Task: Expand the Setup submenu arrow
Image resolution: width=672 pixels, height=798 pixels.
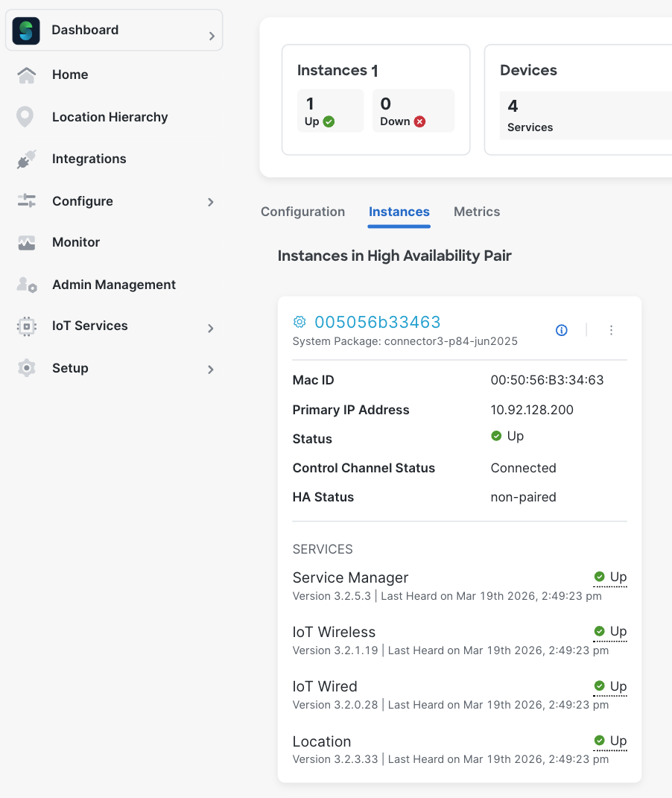Action: point(211,370)
